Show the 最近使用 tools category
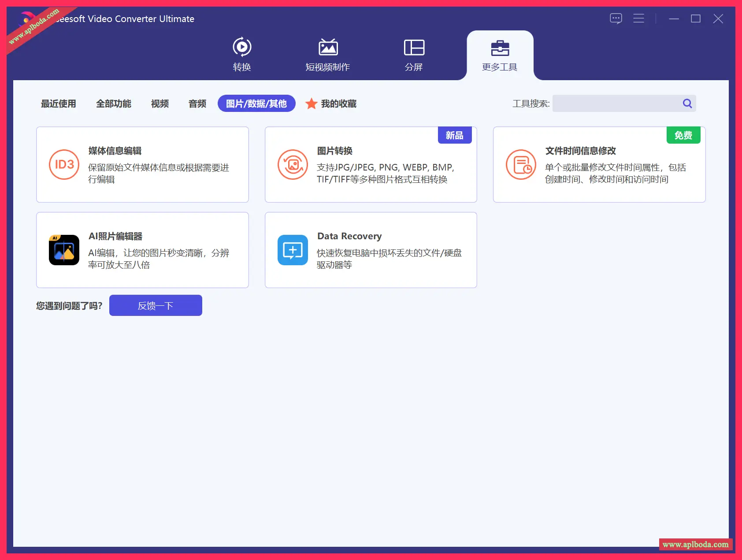Viewport: 742px width, 560px height. [59, 104]
